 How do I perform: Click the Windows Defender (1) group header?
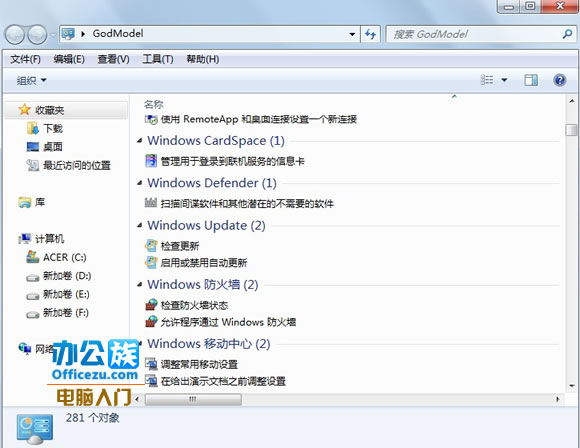click(x=212, y=183)
